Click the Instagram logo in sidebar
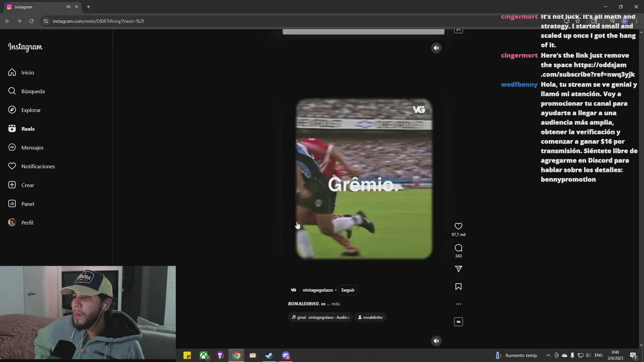644x362 pixels. 25,47
